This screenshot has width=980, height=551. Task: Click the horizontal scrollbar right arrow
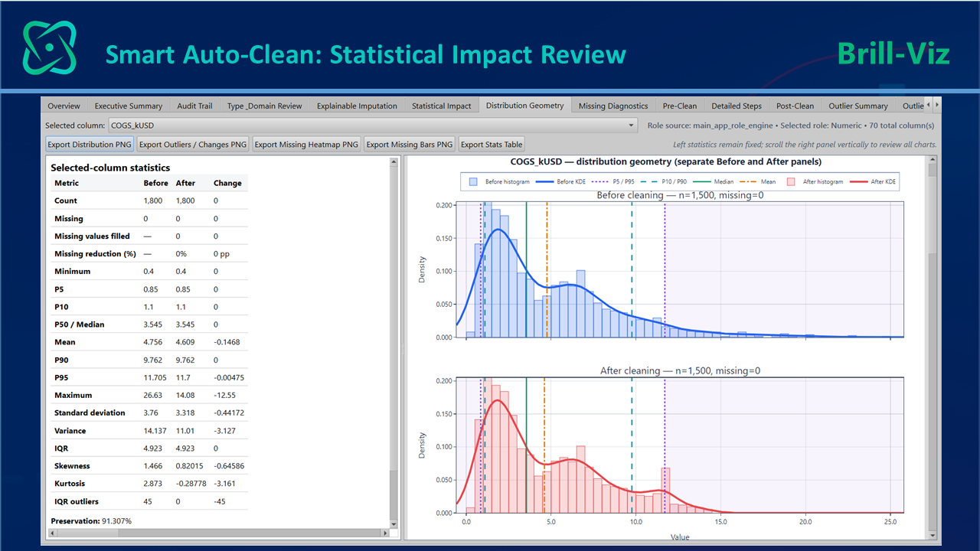(385, 533)
